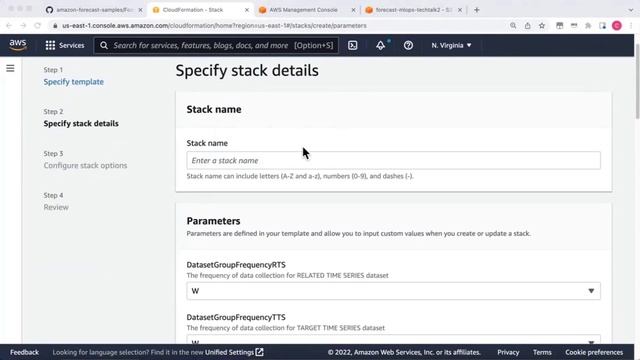Click the search magnifier in AWS search bar
Viewport: 640px width, 360px height.
[104, 45]
